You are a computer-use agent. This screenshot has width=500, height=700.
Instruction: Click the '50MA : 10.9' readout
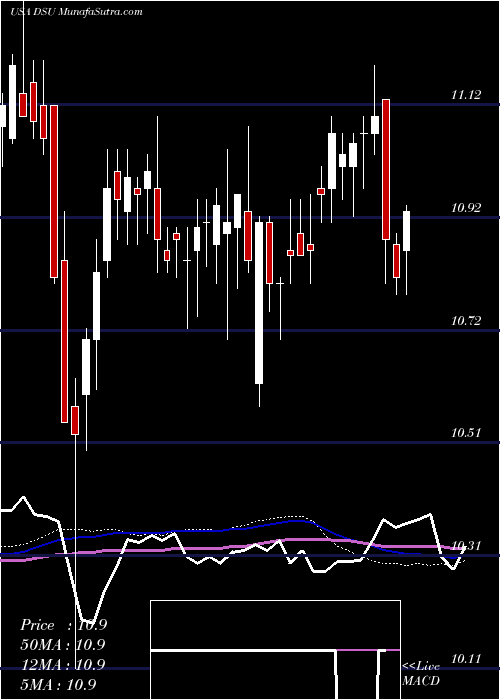[x=63, y=645]
